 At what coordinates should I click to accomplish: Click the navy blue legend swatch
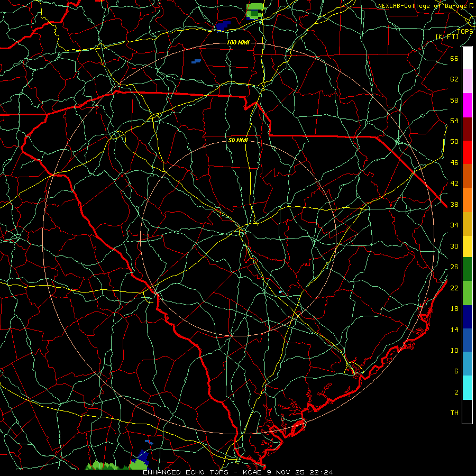(467, 317)
